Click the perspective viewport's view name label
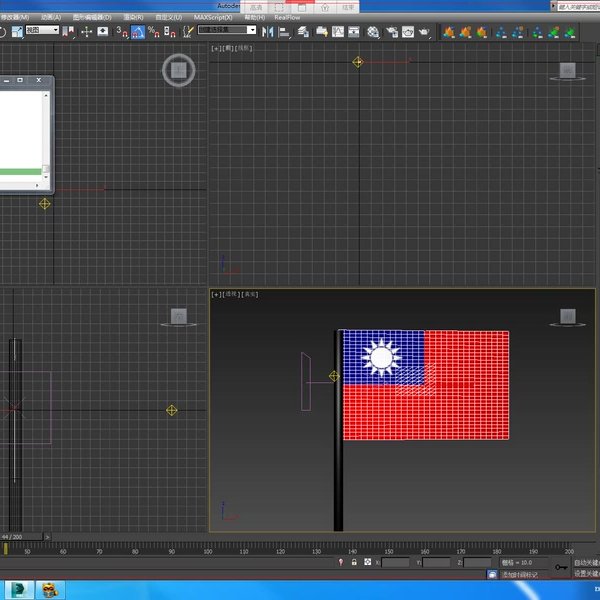Viewport: 600px width, 600px height. pyautogui.click(x=231, y=294)
